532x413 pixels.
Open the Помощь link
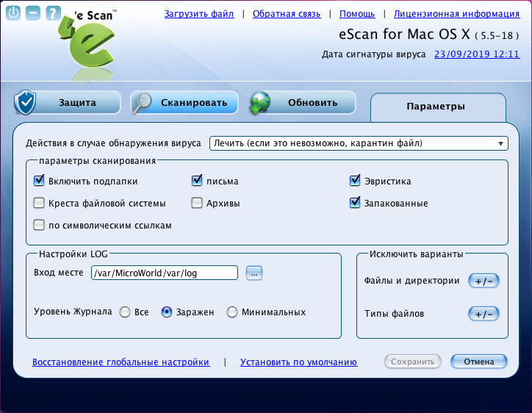(357, 13)
